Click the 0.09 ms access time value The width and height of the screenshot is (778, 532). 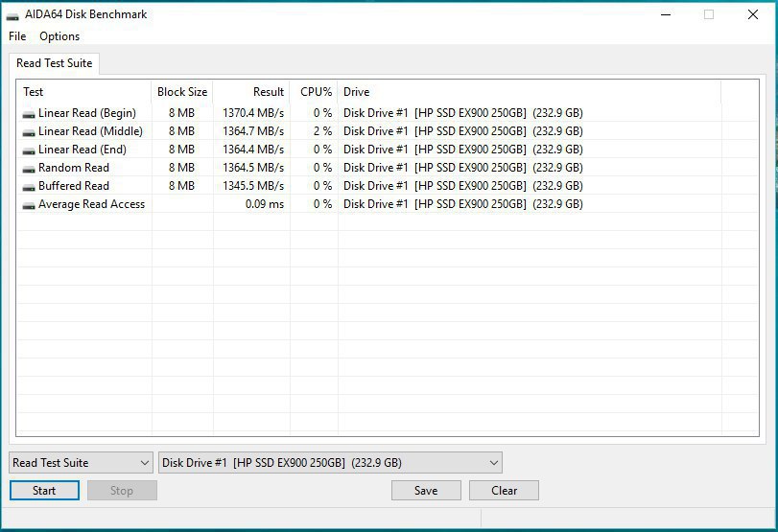pyautogui.click(x=265, y=204)
